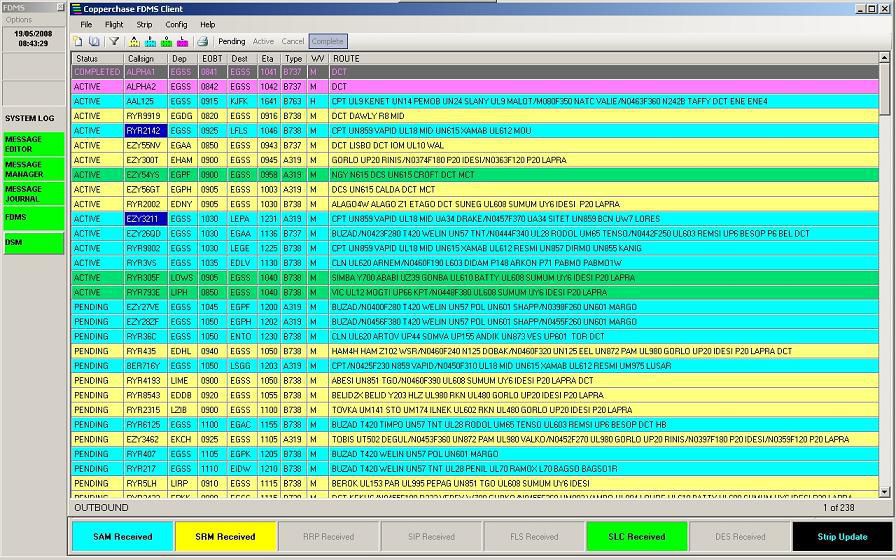Click the green strip toolbar icon
896x560 pixels.
coord(166,42)
